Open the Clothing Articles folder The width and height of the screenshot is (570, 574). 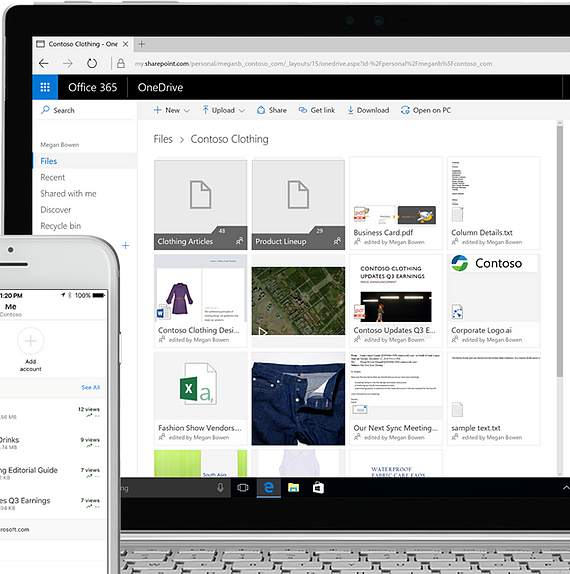(x=201, y=204)
